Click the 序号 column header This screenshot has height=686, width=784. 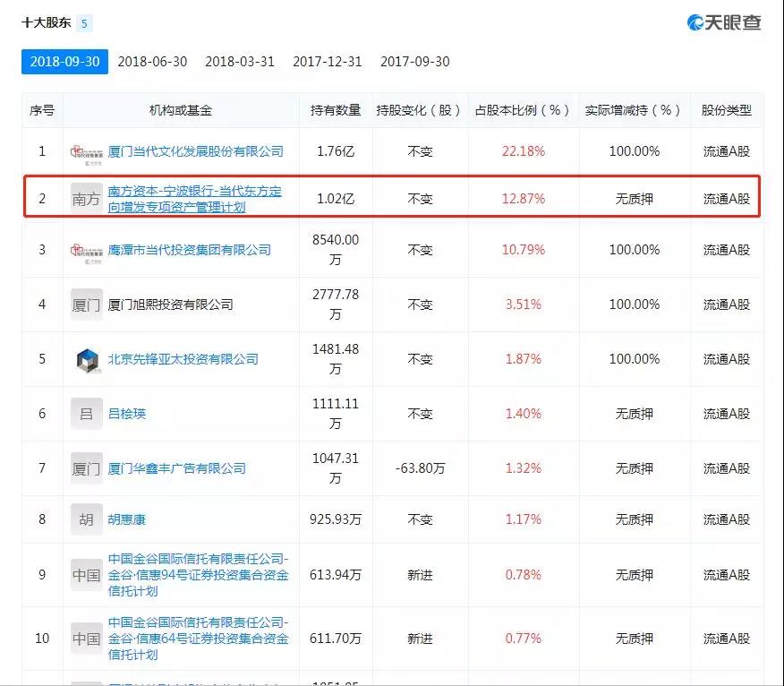tap(42, 110)
